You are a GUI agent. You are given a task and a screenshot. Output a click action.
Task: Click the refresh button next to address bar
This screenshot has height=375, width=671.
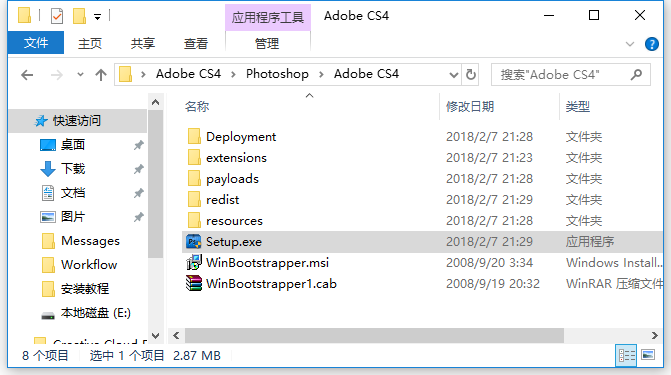click(471, 74)
